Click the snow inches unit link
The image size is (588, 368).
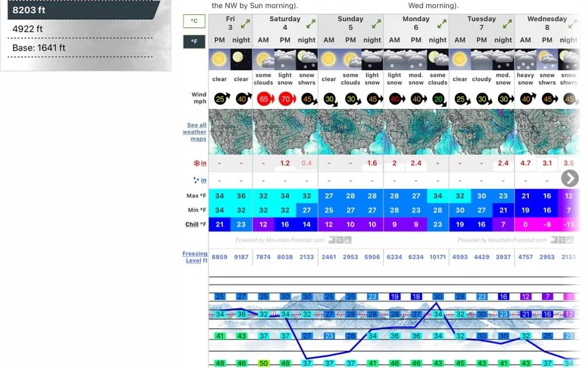point(203,163)
